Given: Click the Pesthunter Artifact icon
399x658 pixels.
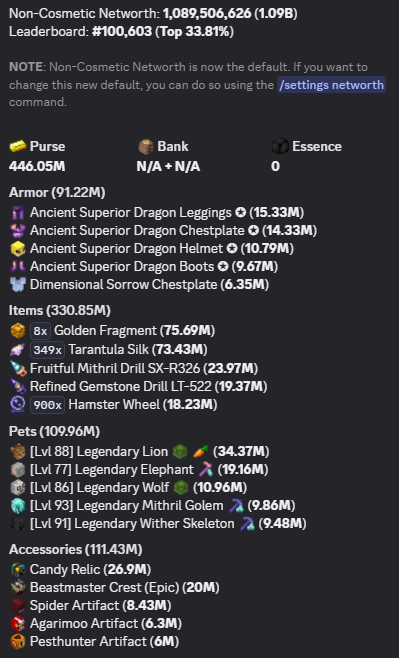Looking at the screenshot, I should [18, 641].
